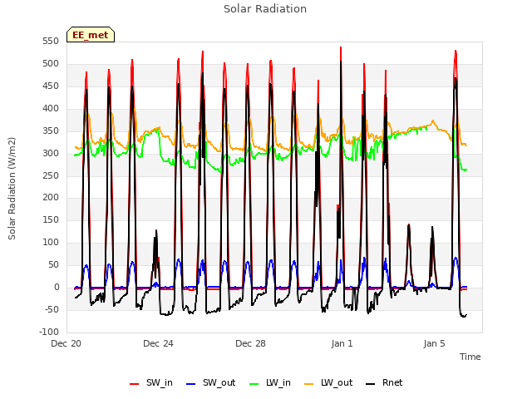
Task: Click the 100 y-axis tick label
Action: point(51,242)
